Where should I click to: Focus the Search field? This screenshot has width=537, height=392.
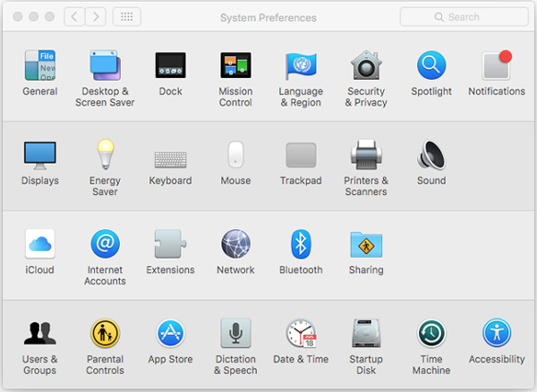464,17
